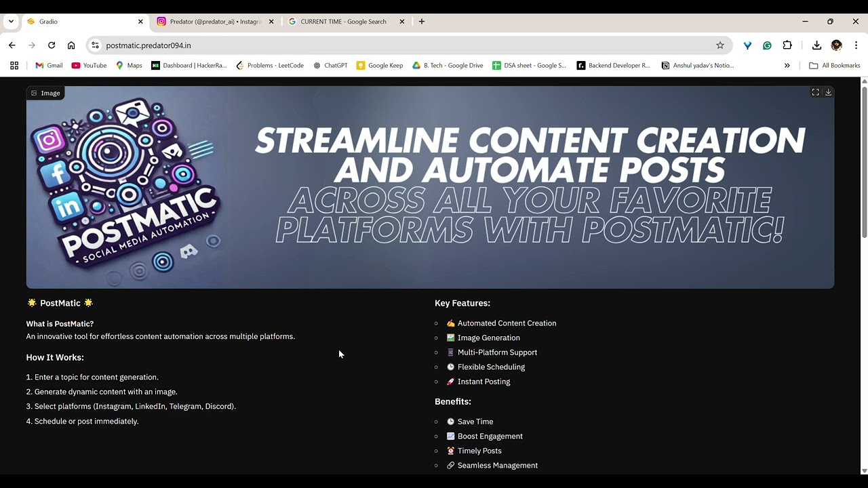Click the browser Forward arrow
This screenshot has height=488, width=868.
tap(32, 45)
